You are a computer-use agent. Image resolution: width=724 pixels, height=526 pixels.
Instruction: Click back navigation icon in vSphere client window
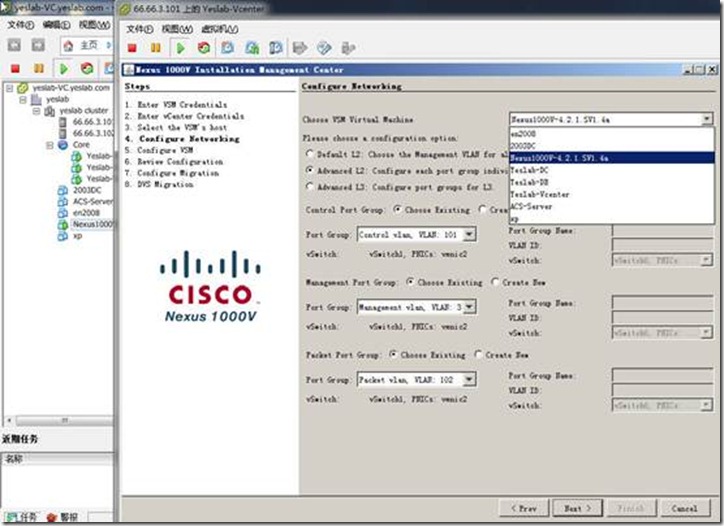14,45
